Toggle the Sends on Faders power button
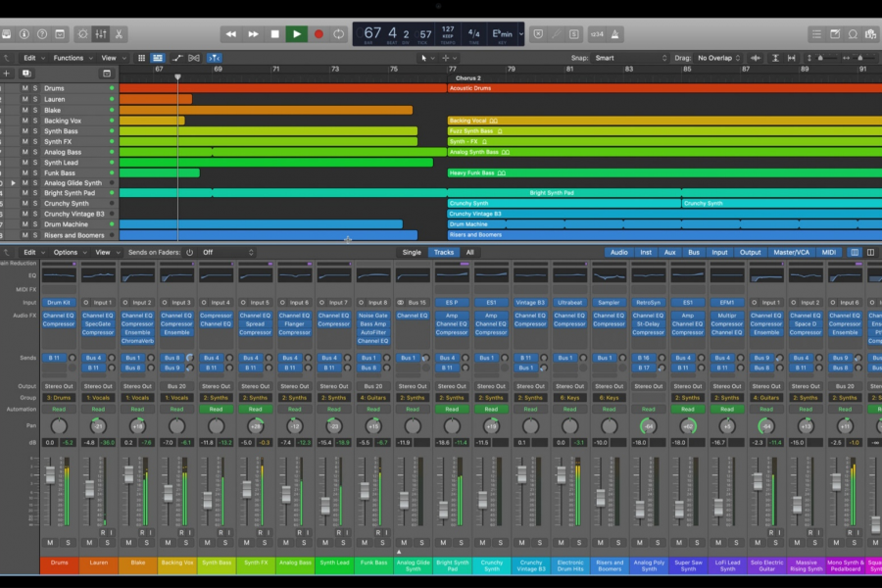882x588 pixels. (x=189, y=252)
